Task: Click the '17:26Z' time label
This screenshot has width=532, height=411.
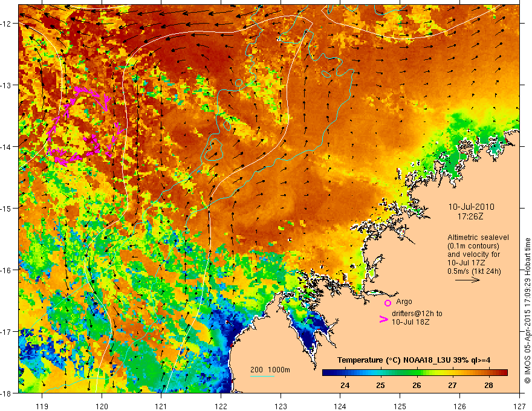Action: (x=470, y=216)
